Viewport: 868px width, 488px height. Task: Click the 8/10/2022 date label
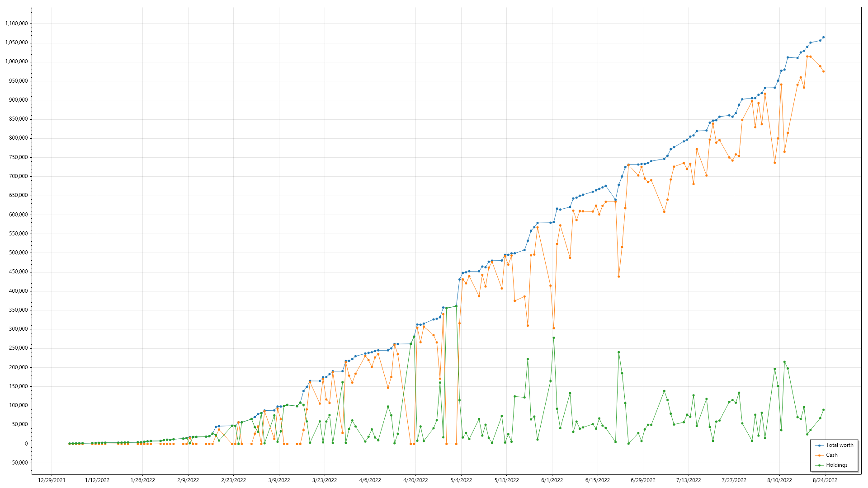tap(779, 480)
